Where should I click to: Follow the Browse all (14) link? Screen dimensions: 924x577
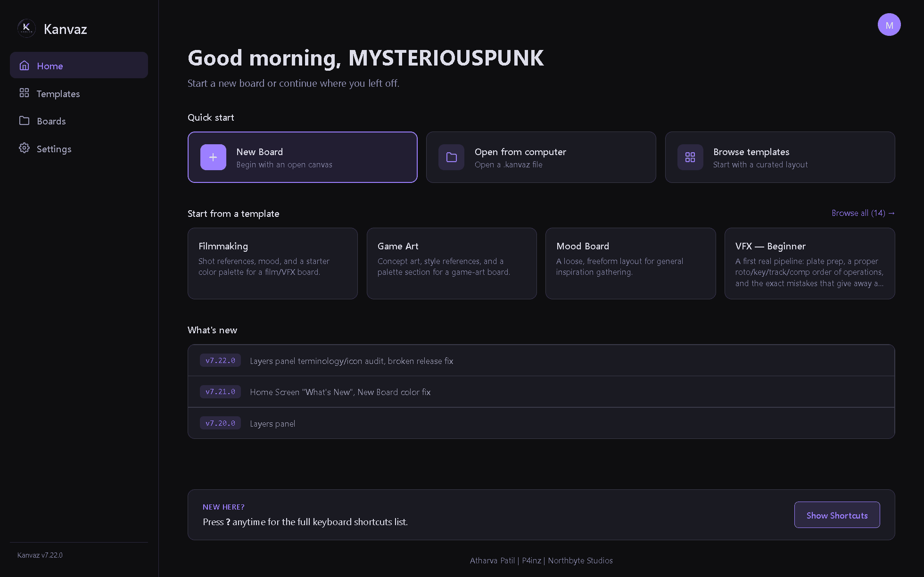(x=863, y=213)
